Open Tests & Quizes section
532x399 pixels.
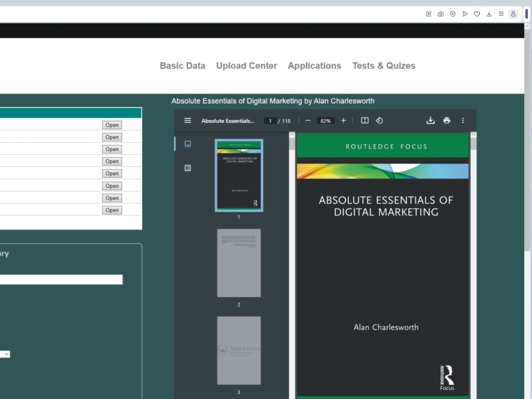point(384,66)
